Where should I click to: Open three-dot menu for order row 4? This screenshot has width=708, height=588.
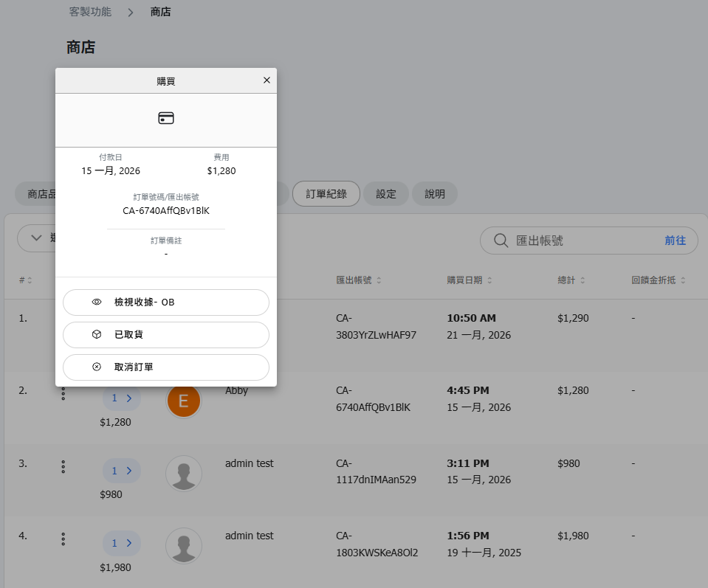point(63,539)
